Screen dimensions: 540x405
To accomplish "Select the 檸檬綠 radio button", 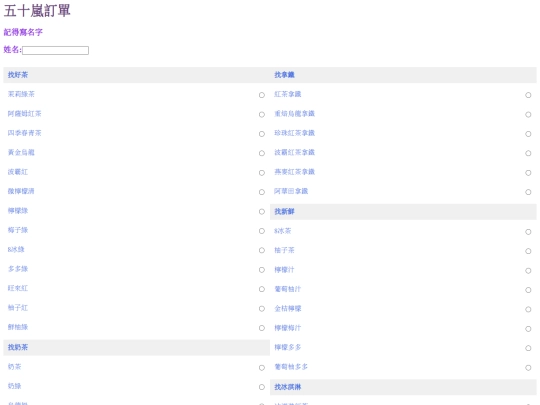I will click(262, 211).
